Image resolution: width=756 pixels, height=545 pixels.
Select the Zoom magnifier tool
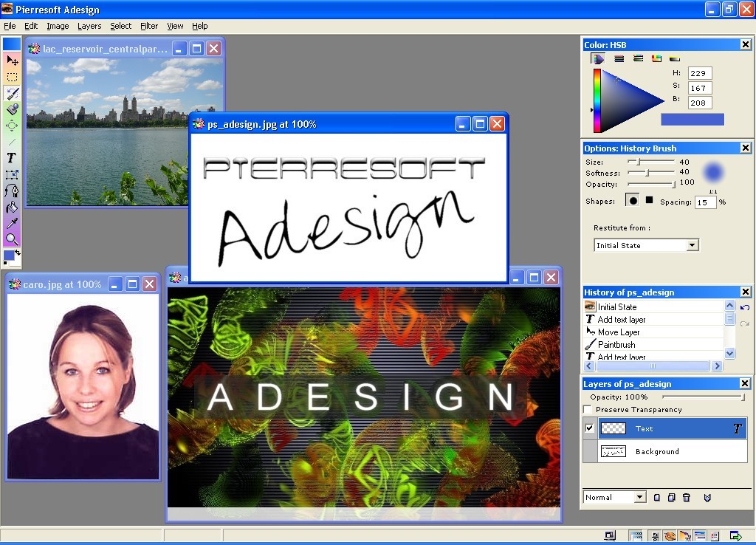coord(12,239)
